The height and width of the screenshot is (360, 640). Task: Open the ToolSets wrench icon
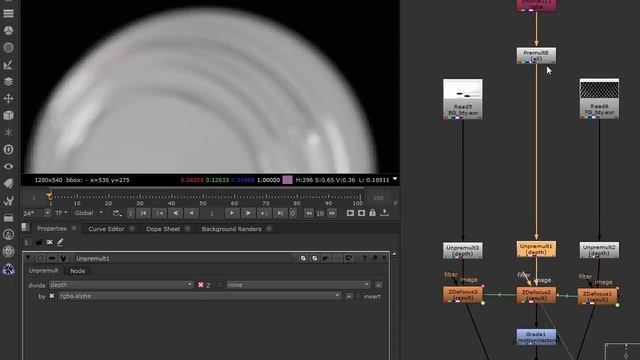pyautogui.click(x=8, y=200)
